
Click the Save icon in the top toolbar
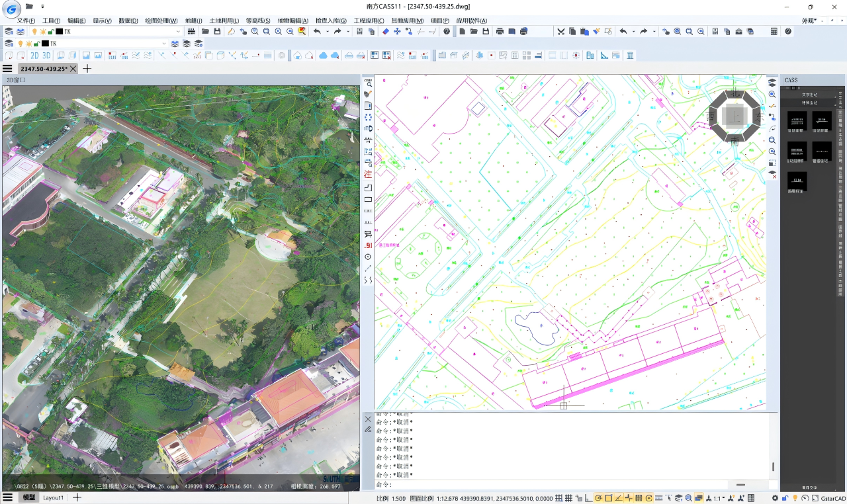click(217, 31)
